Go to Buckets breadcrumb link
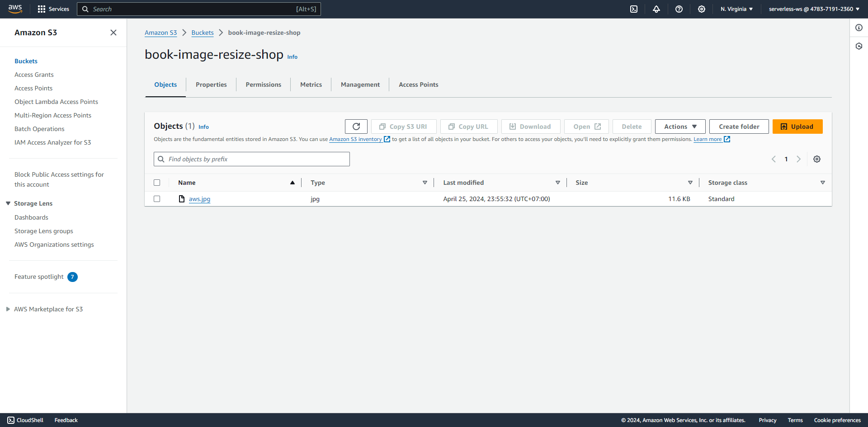 (203, 33)
